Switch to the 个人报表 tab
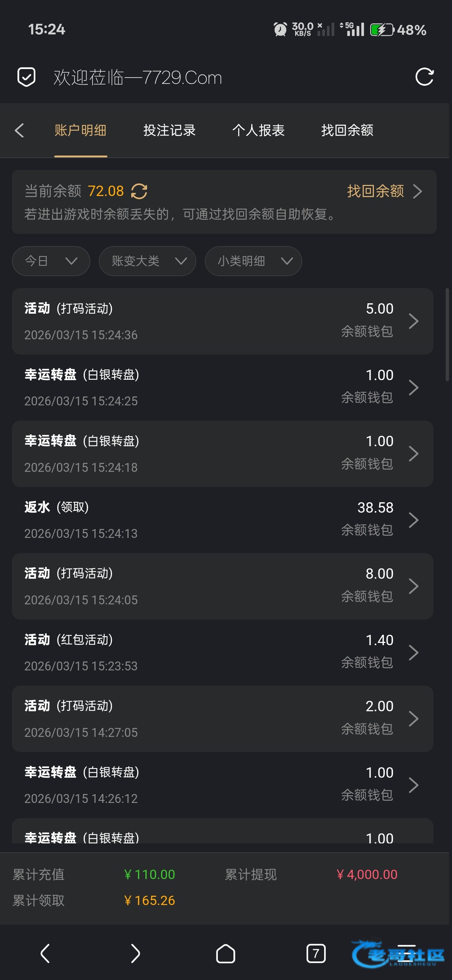Viewport: 452px width, 980px height. (258, 130)
